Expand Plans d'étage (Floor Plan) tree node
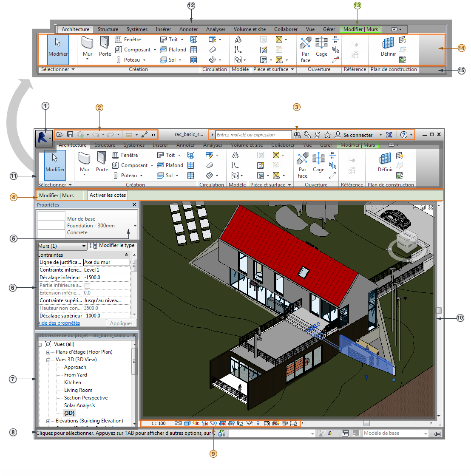 click(48, 352)
